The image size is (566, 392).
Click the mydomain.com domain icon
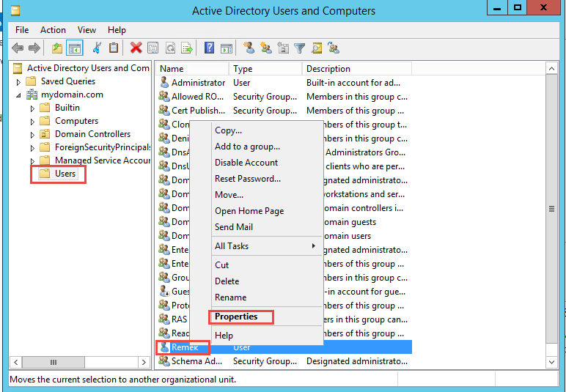click(x=32, y=95)
